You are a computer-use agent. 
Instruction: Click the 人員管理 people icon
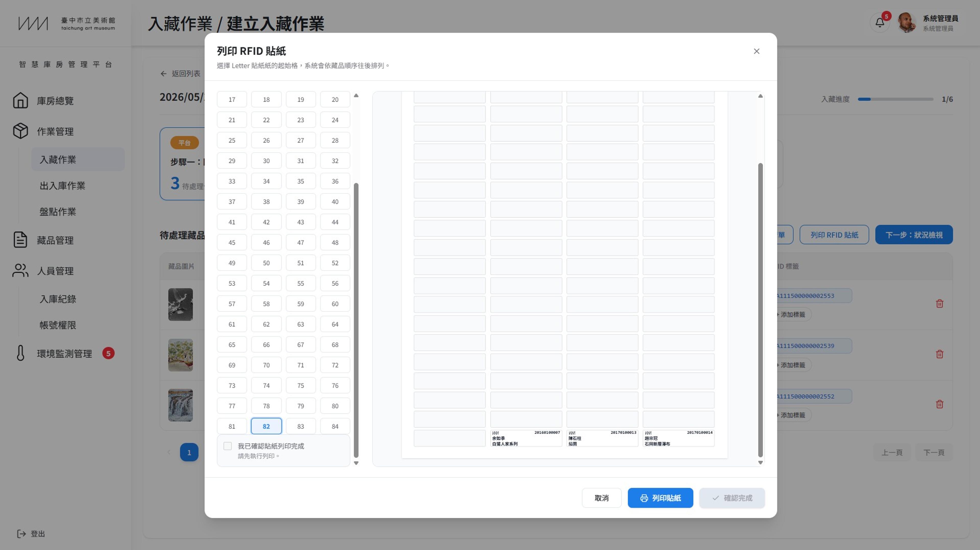[20, 271]
